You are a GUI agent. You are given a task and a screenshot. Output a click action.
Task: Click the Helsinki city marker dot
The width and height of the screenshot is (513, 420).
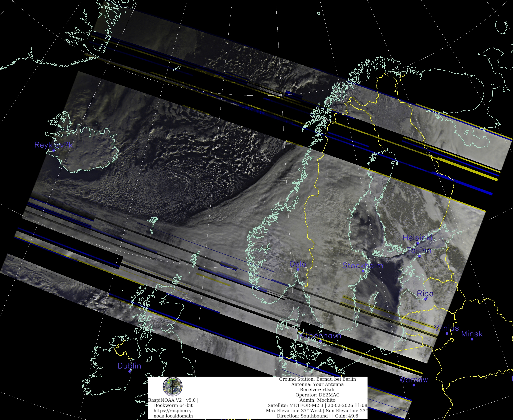click(418, 243)
